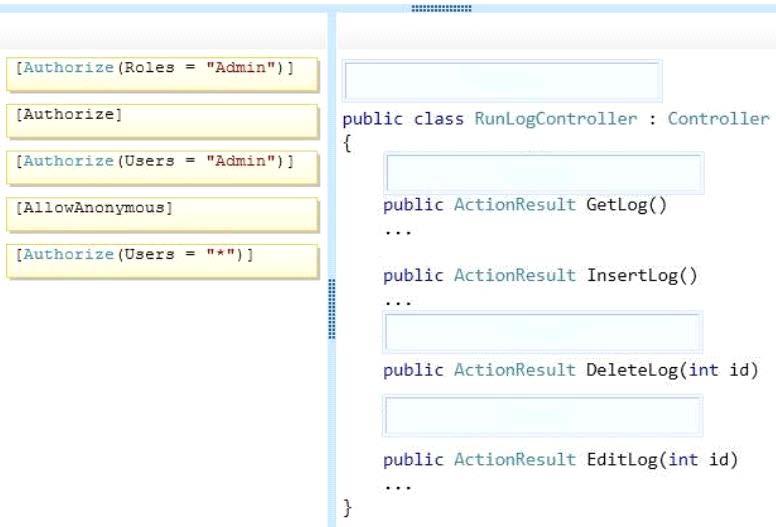Click empty slot above GetLog method
Viewport: 776px width, 527px height.
(543, 173)
